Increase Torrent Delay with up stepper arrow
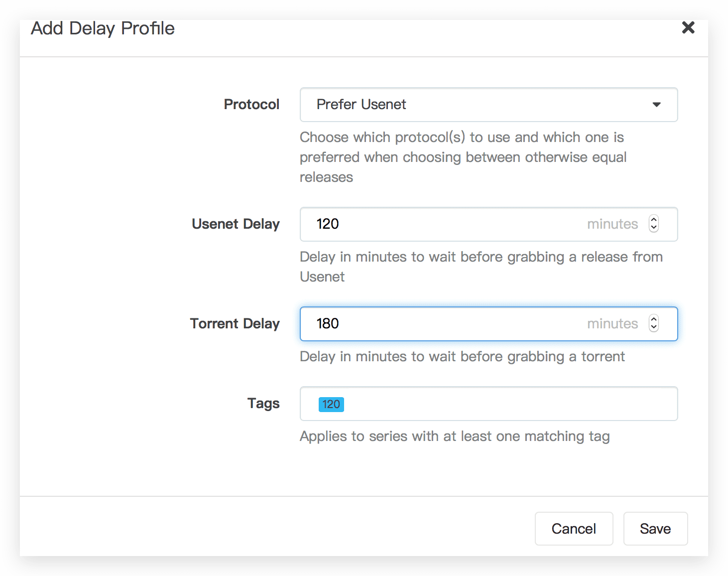Viewport: 728px width, 576px height. 654,319
